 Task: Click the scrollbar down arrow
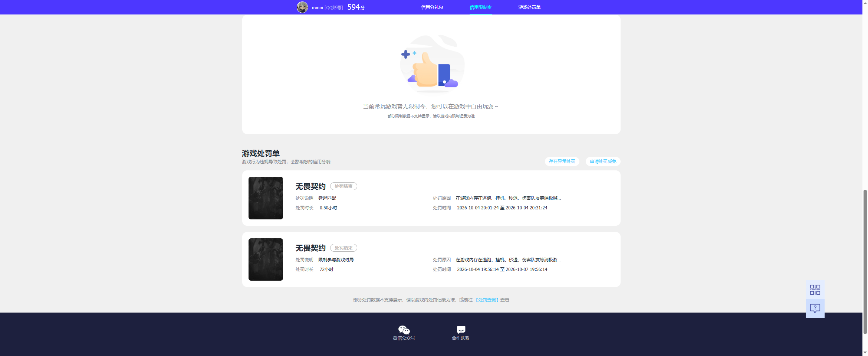tap(865, 353)
